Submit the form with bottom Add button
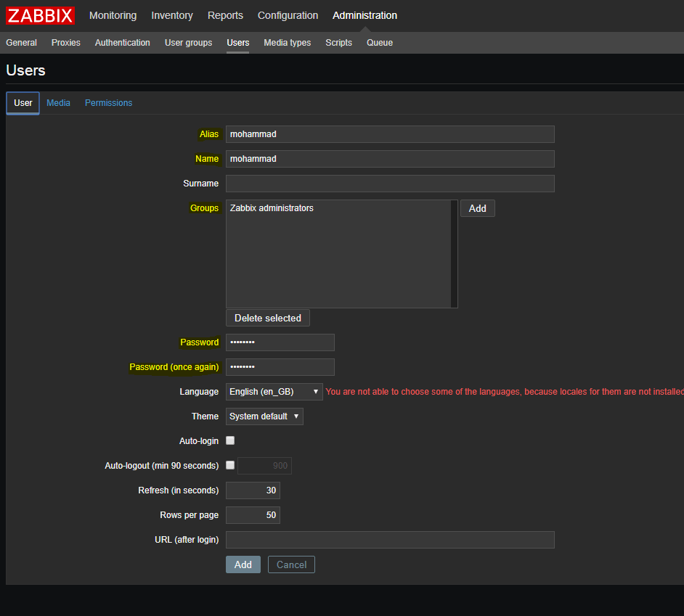This screenshot has width=684, height=616. pyautogui.click(x=243, y=564)
